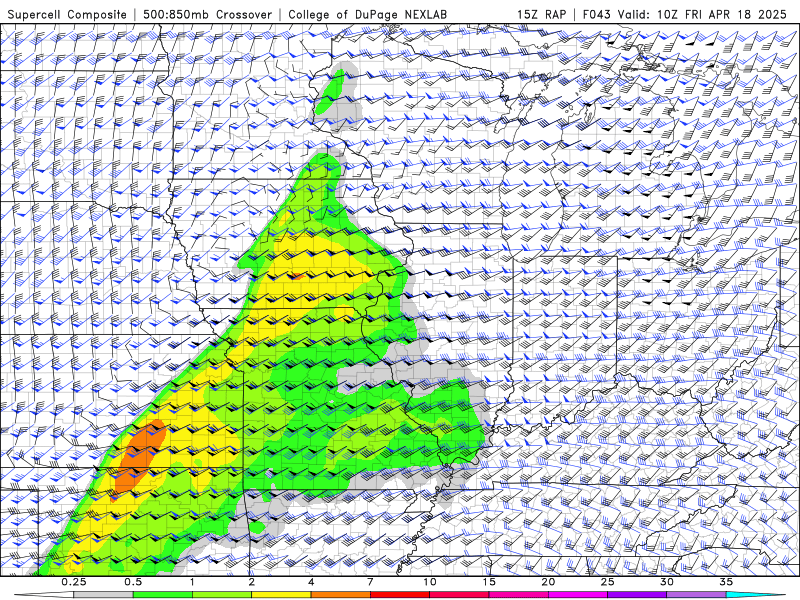The width and height of the screenshot is (800, 600).
Task: Click the "College of DuPage NEXLAB" text
Action: tap(367, 14)
